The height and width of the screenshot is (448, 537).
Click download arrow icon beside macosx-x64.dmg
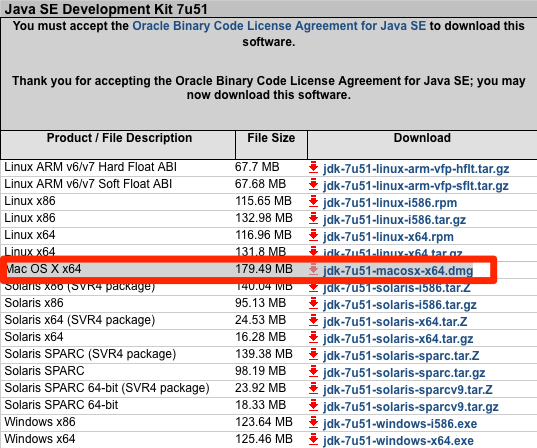click(x=313, y=270)
